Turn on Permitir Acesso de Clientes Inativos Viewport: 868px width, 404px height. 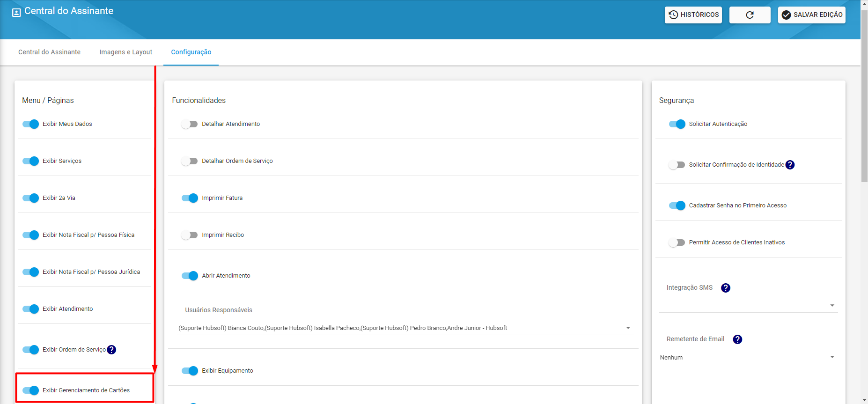[x=677, y=242]
